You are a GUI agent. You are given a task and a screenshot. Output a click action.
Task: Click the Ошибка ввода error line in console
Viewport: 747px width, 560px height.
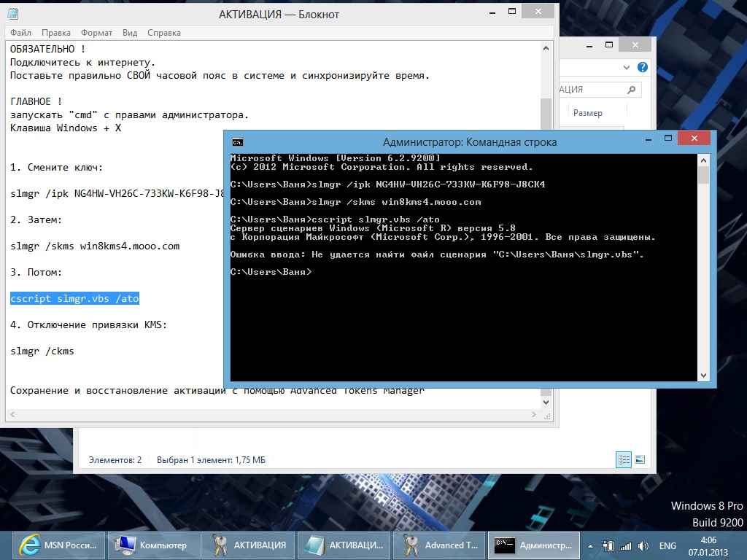[x=437, y=254]
